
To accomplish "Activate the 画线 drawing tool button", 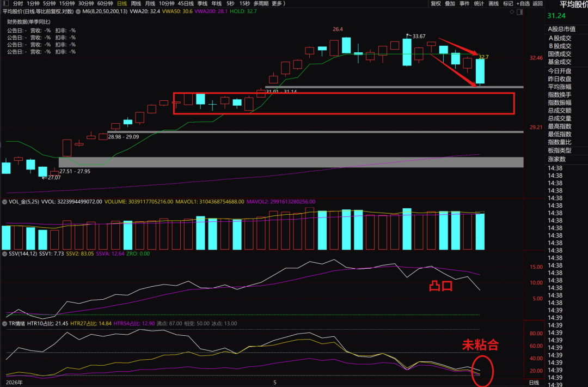I will [x=493, y=3].
